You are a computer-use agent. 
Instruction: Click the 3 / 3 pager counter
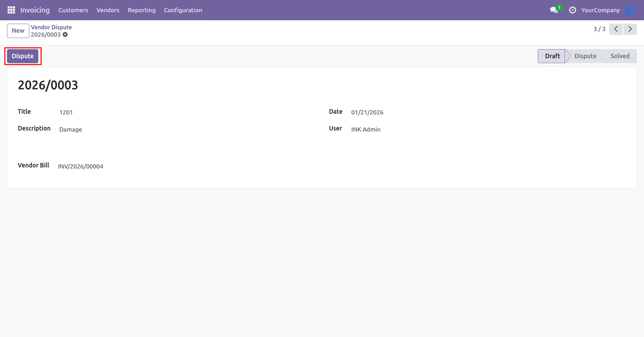click(x=599, y=29)
